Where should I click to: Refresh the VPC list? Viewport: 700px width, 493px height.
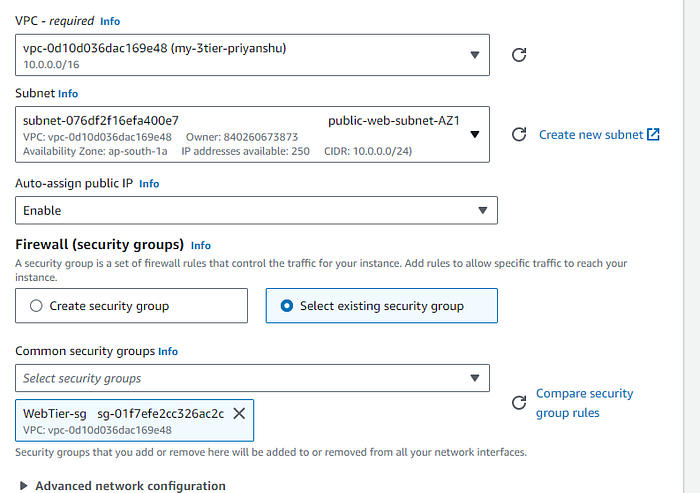519,55
